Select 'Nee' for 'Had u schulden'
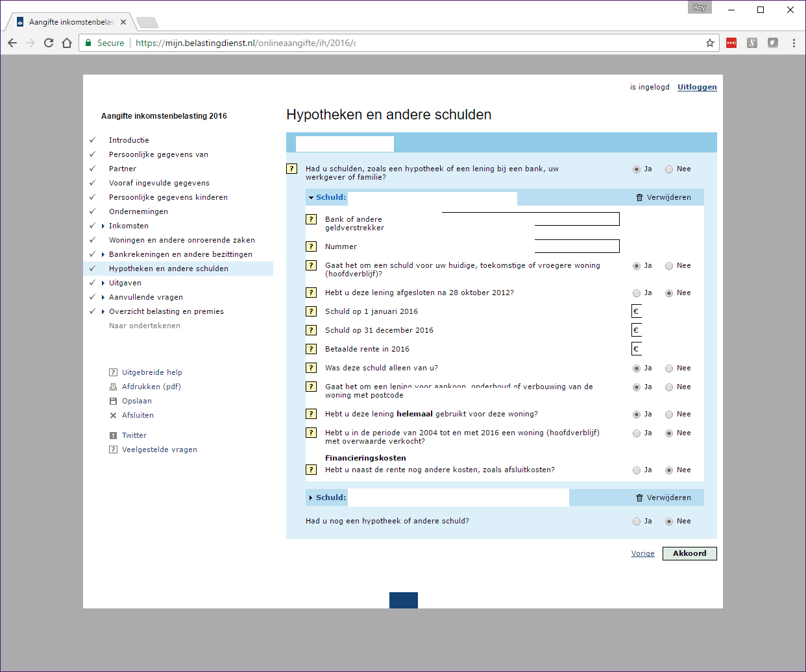806x672 pixels. coord(669,169)
